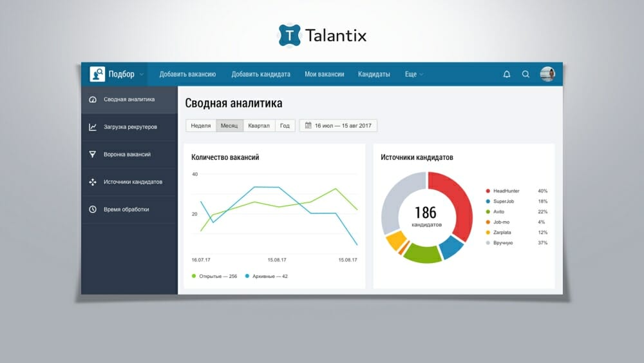Open Добавить кандидата in top menu
644x363 pixels.
point(261,74)
